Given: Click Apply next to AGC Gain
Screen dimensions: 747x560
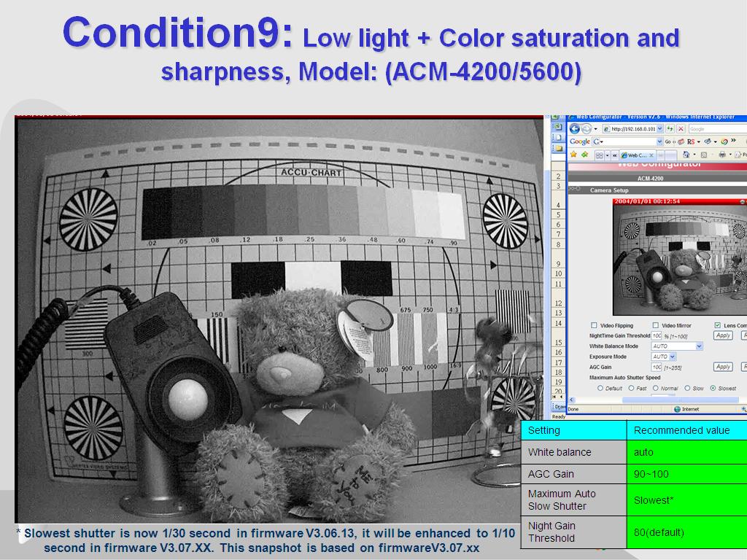Looking at the screenshot, I should [x=723, y=367].
